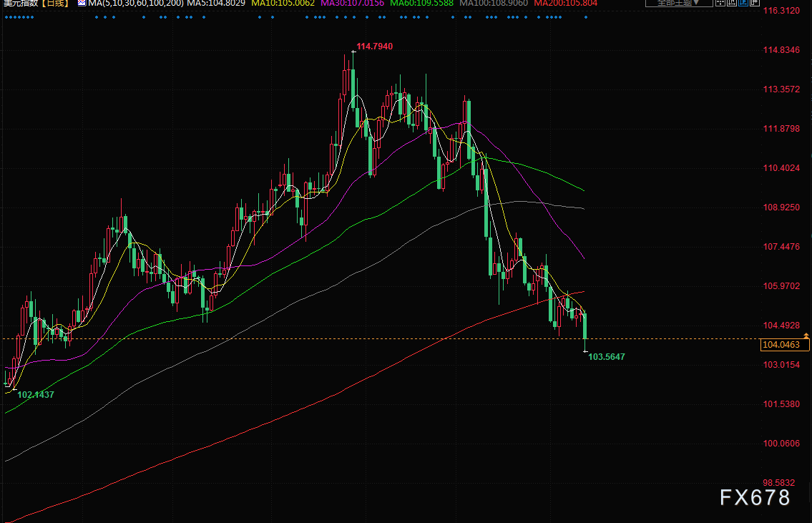The image size is (812, 523).
Task: Click the MA5 value label
Action: click(216, 3)
